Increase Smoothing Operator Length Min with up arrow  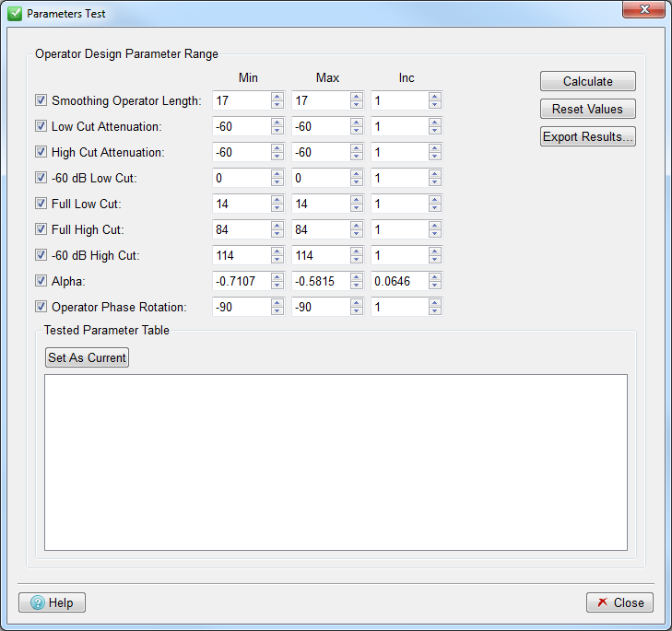click(277, 97)
